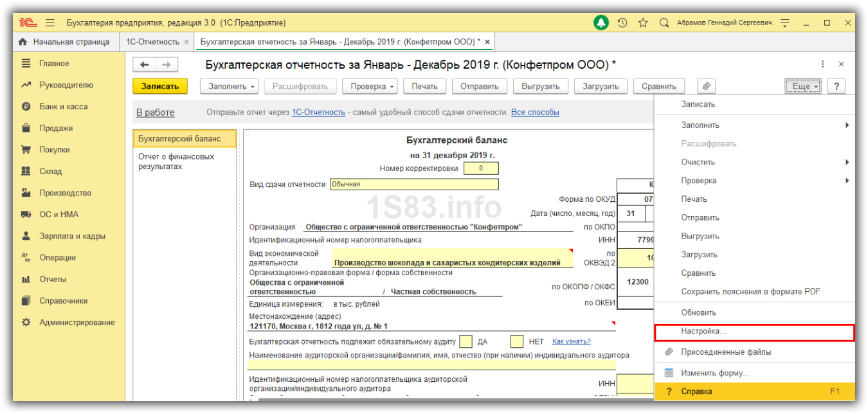
Task: Open favorites star icon
Action: click(643, 23)
